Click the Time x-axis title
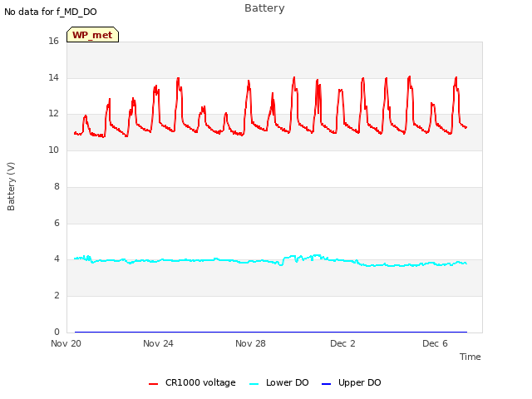532x399 pixels. (x=470, y=357)
